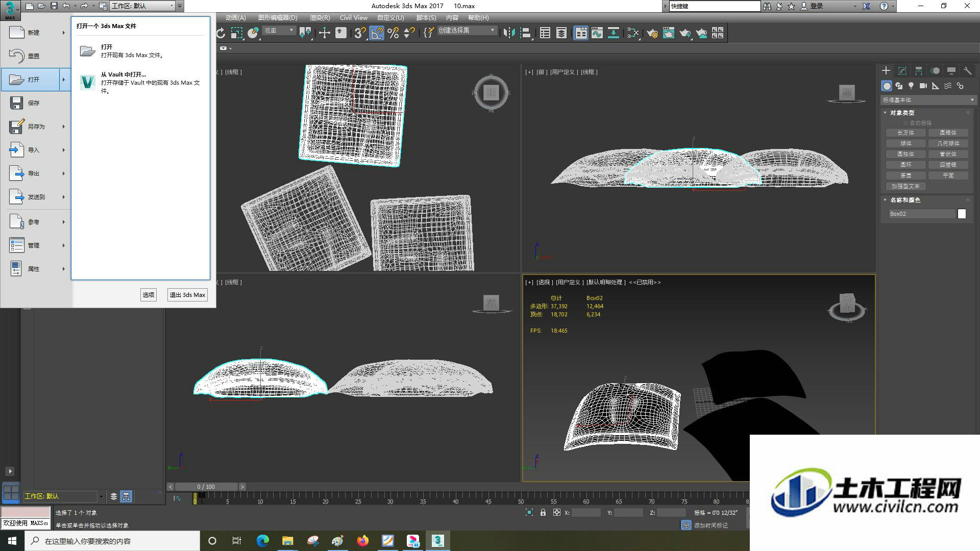This screenshot has width=980, height=551.
Task: Open the 工作区: 默认 dropdown in title bar
Action: [142, 6]
